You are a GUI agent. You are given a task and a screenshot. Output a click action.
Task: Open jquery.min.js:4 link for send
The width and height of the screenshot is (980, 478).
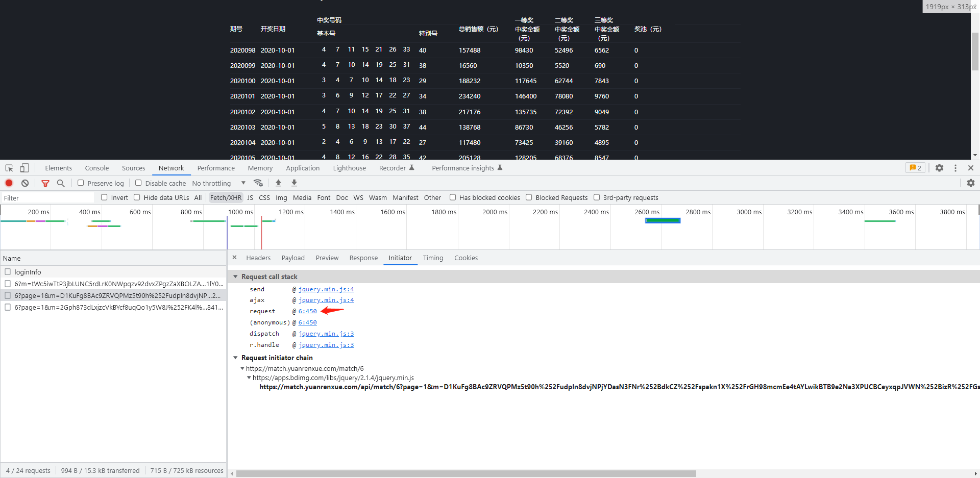click(326, 289)
